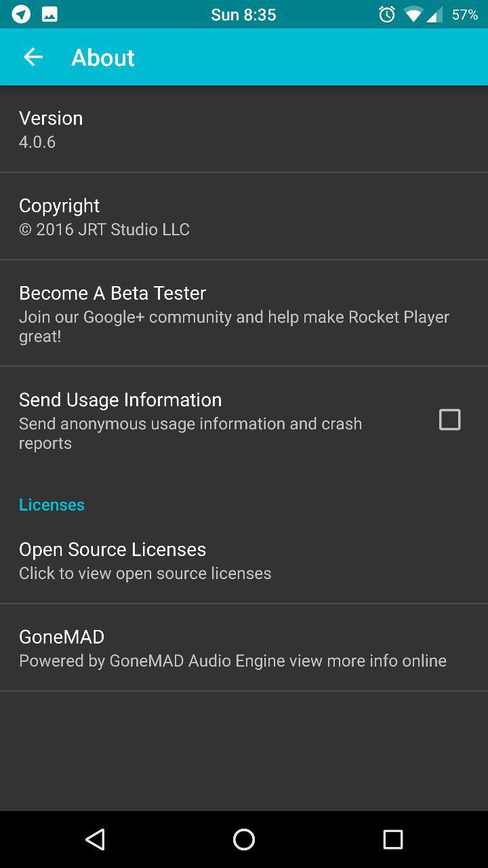Tap the Version 4.0.6 entry
The width and height of the screenshot is (488, 868).
tap(51, 129)
